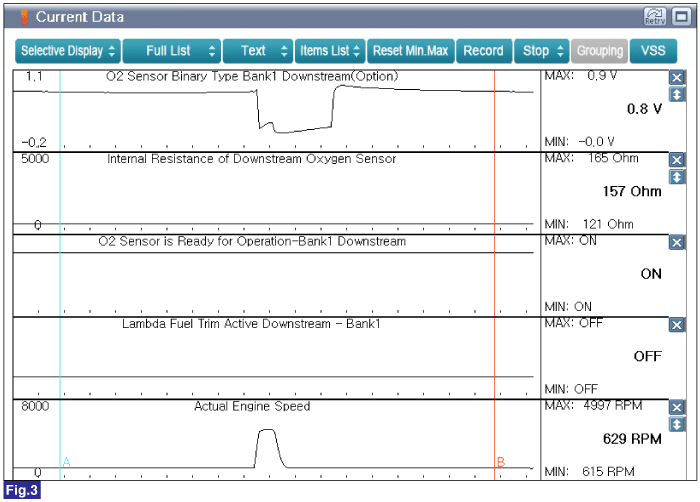
Task: Click the 0.8 V current value
Action: 644,109
